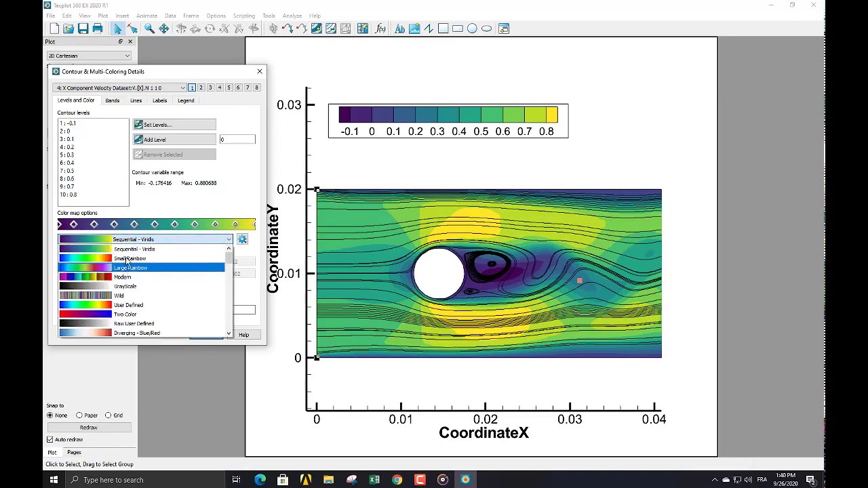This screenshot has height=488, width=868.
Task: Click the color map gradient control bar
Action: 157,224
